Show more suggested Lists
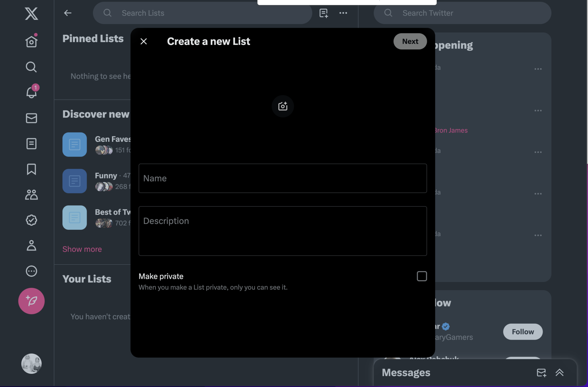The width and height of the screenshot is (588, 387). click(x=82, y=249)
